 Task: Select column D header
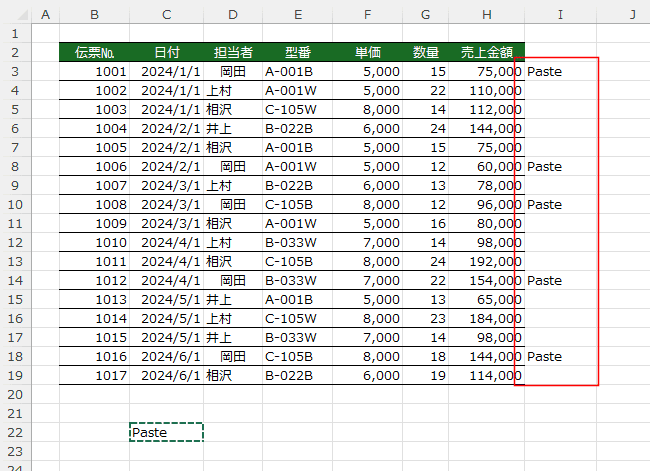(x=233, y=15)
